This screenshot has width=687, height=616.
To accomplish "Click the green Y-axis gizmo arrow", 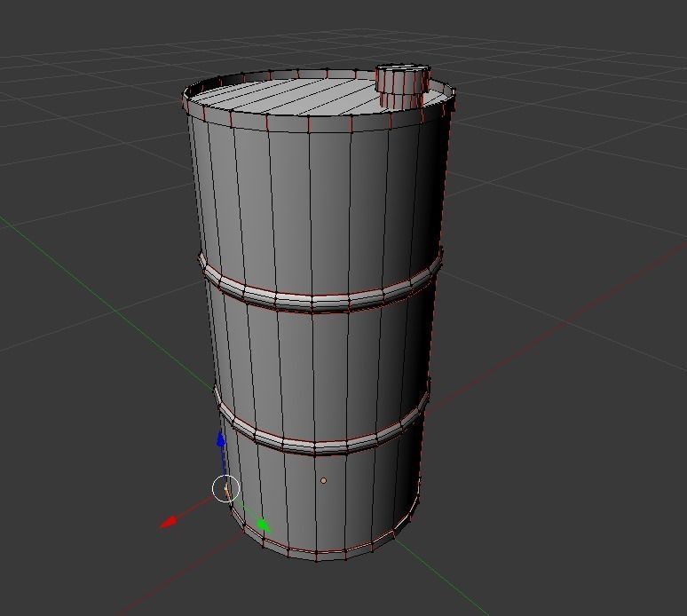I will (263, 525).
